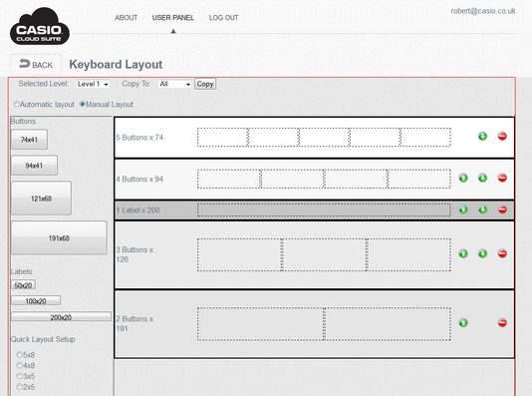Image resolution: width=532 pixels, height=396 pixels.
Task: Click the Copy button
Action: pyautogui.click(x=205, y=84)
